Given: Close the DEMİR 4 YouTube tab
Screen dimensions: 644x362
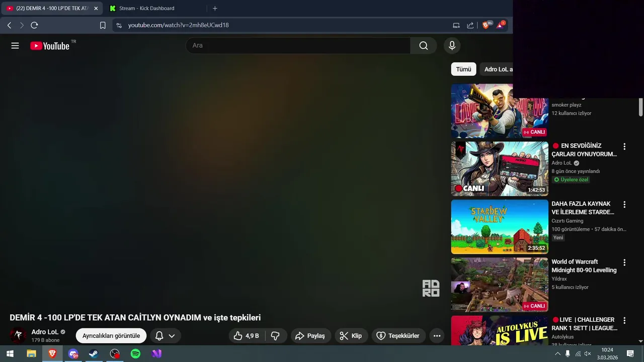Looking at the screenshot, I should 96,9.
